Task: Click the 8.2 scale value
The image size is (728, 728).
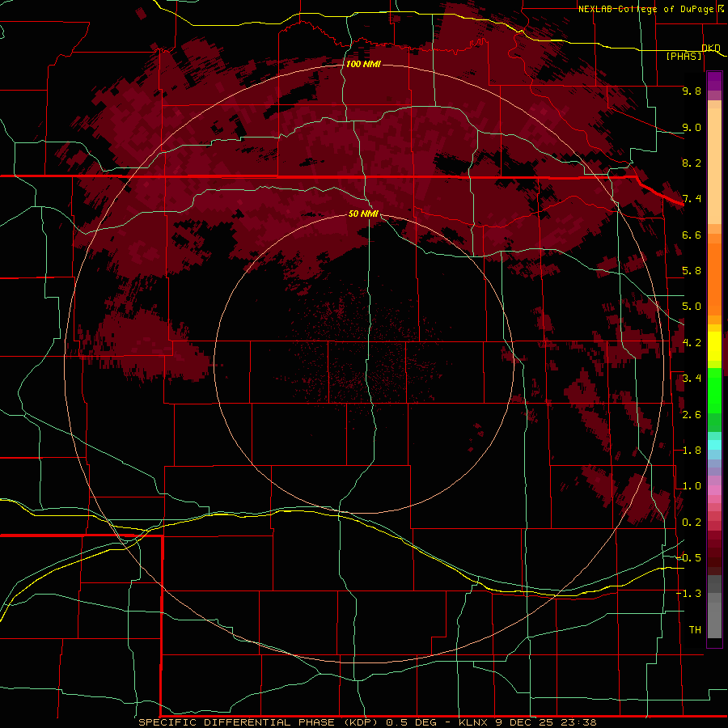Action: pyautogui.click(x=692, y=163)
